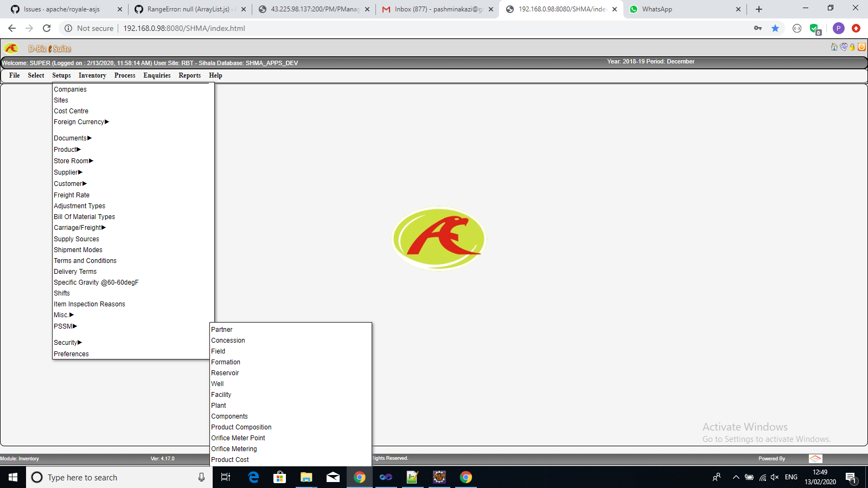Click the bookmark star in the address bar
The width and height of the screenshot is (868, 488).
pyautogui.click(x=775, y=28)
